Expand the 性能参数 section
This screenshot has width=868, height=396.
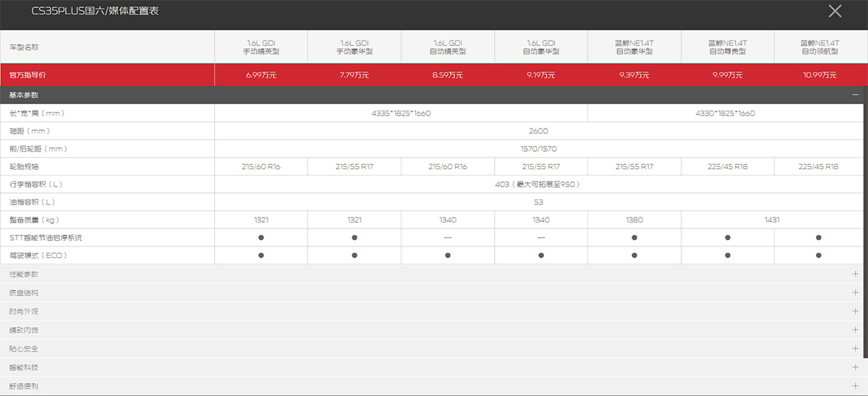[855, 274]
